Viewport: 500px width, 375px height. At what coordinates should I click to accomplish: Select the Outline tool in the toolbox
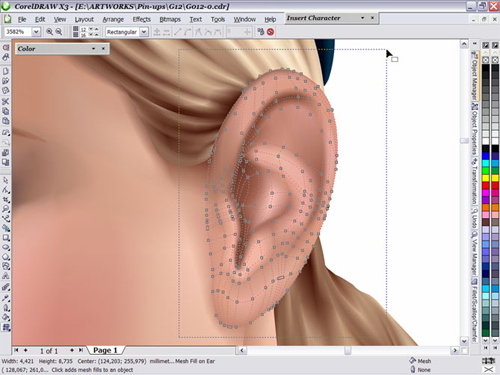[x=6, y=307]
